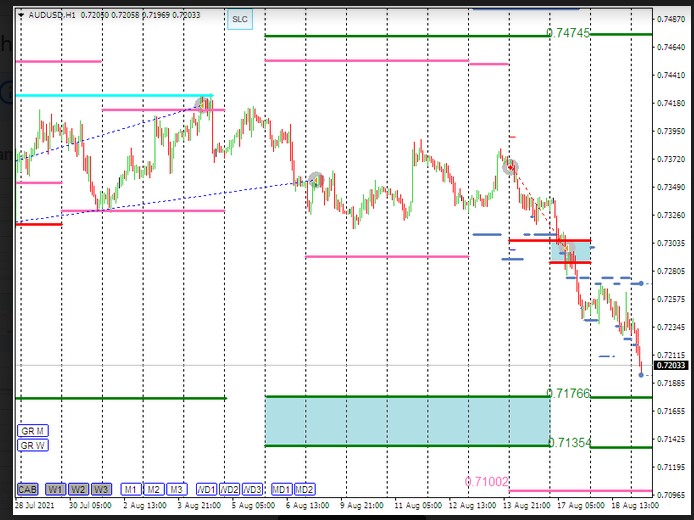Screen dimensions: 694x520
Task: Click the WD2 button
Action: [230, 489]
